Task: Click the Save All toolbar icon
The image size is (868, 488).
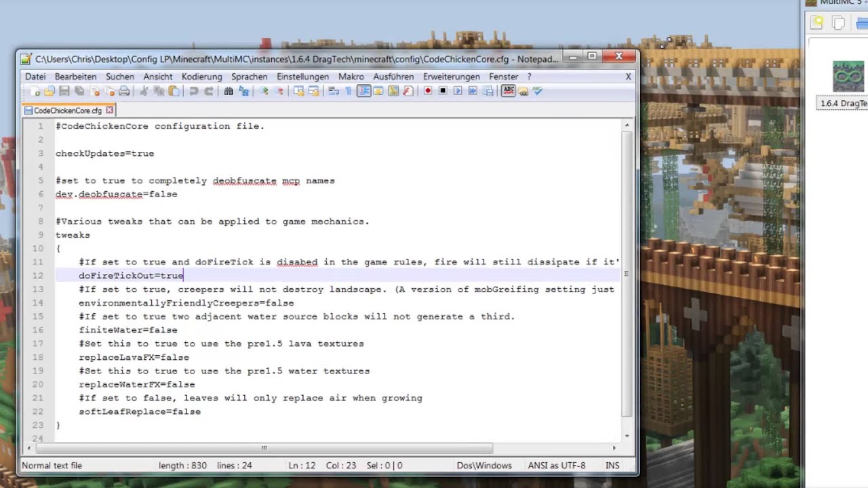Action: [x=79, y=91]
